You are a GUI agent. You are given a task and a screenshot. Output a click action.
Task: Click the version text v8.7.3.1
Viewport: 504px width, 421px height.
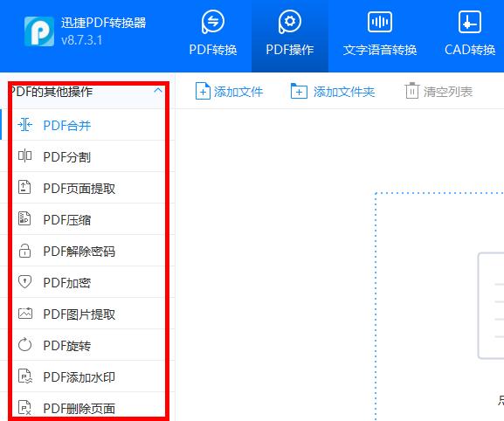click(81, 40)
